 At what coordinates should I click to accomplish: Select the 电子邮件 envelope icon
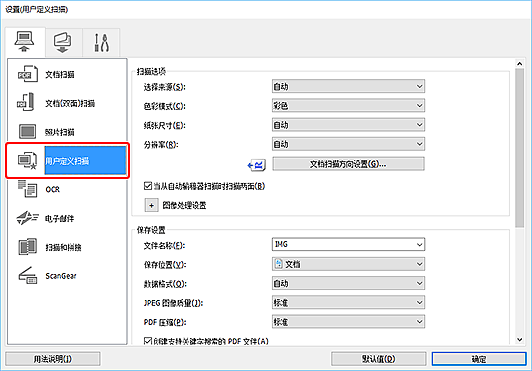coord(27,218)
